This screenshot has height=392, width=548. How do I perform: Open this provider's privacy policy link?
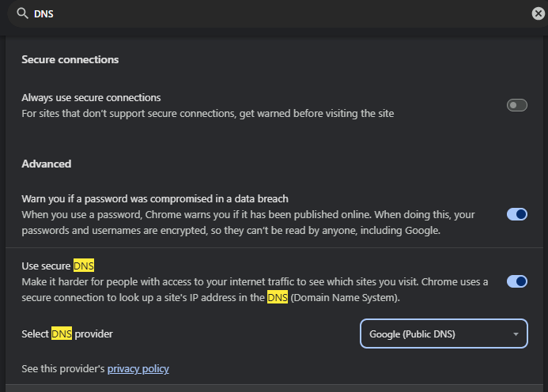(x=138, y=368)
